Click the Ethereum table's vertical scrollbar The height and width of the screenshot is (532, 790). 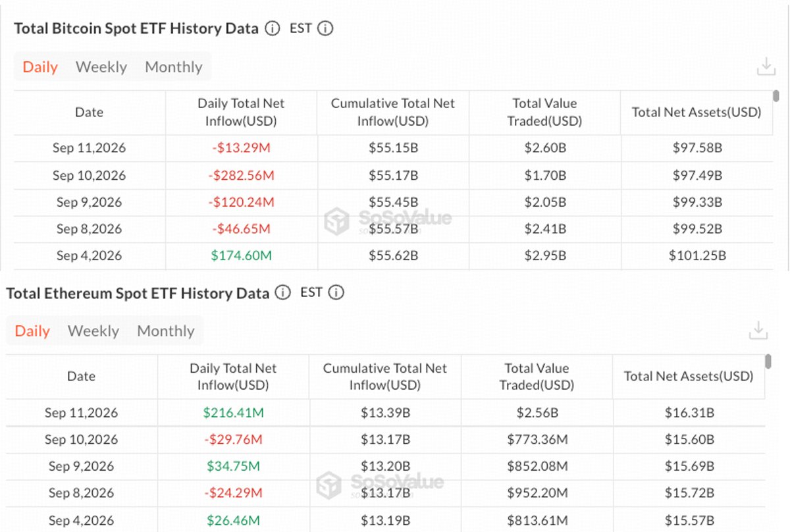click(x=768, y=361)
